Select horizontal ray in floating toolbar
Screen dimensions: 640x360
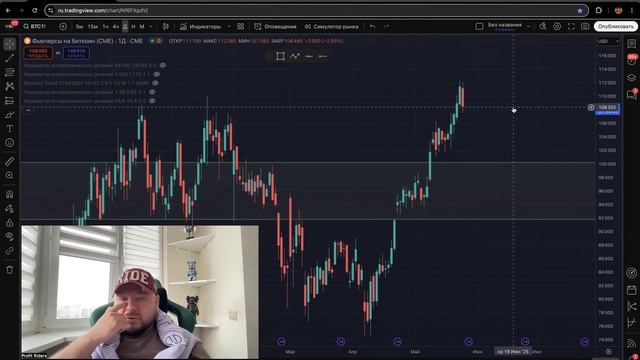[323, 56]
